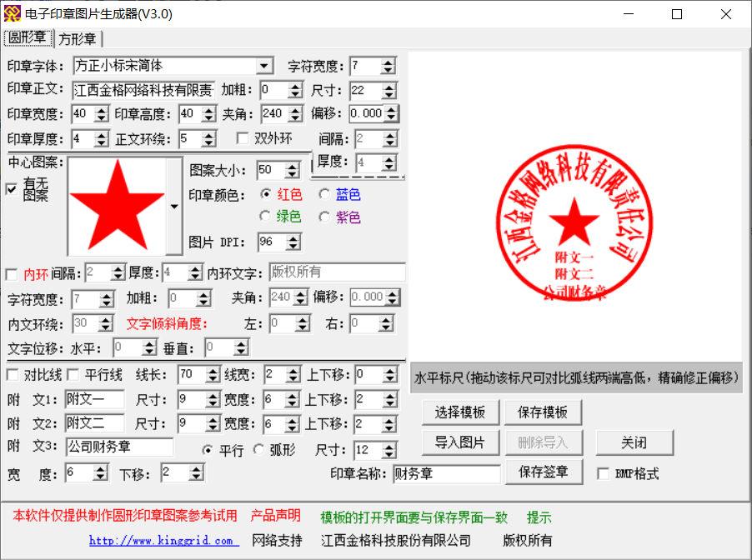Click the 附文1 宽度 spinner arrows
This screenshot has height=560, width=752.
coord(292,399)
